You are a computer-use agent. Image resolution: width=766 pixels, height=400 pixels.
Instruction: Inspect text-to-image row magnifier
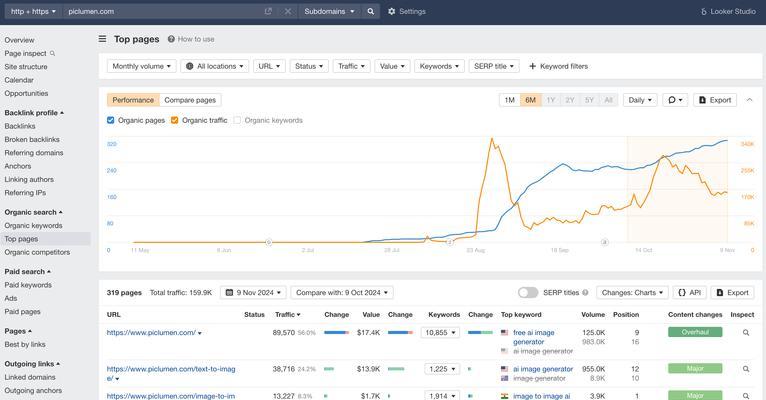pos(746,369)
